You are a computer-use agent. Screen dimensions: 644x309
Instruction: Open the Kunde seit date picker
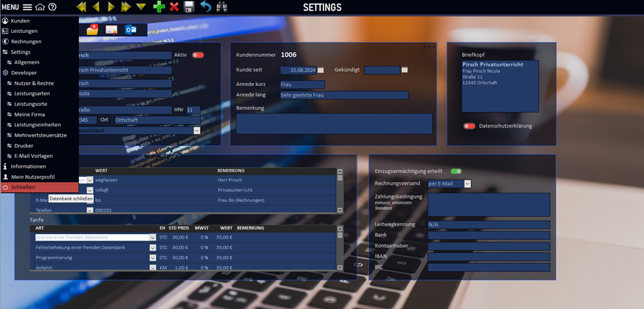tap(321, 70)
